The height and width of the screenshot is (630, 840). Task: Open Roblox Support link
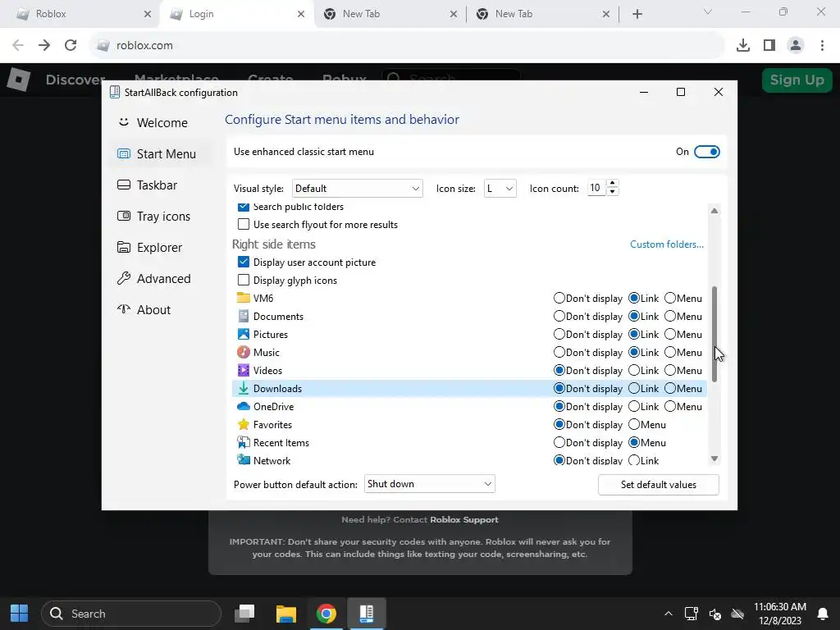(x=464, y=519)
